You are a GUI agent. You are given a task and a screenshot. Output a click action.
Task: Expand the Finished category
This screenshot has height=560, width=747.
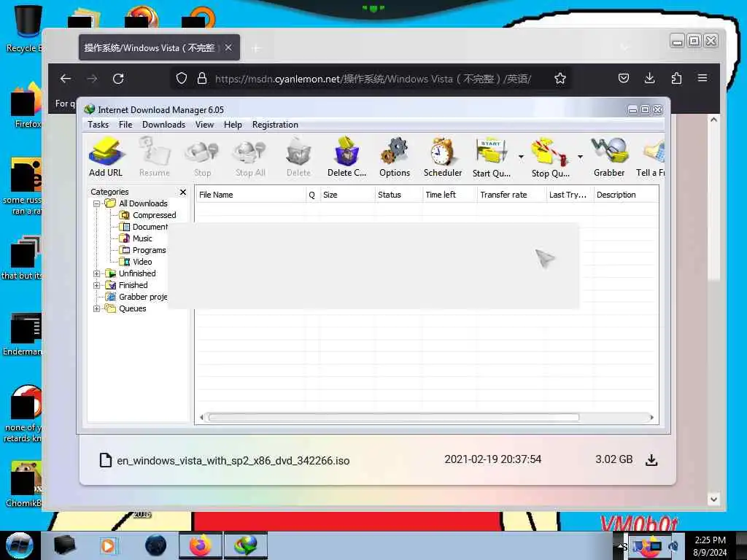(97, 285)
